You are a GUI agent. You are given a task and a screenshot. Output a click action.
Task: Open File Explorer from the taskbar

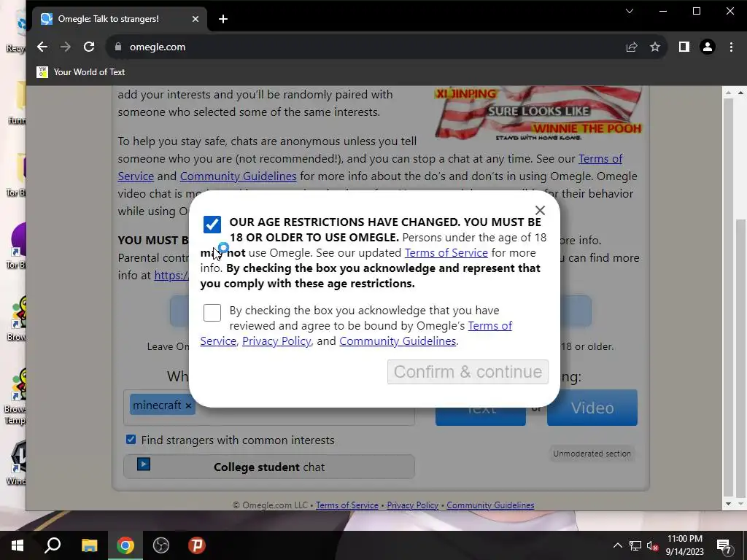click(x=89, y=545)
